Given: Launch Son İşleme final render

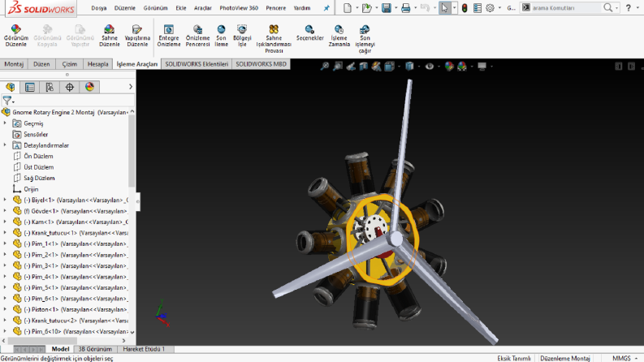Looking at the screenshot, I should pos(221,35).
